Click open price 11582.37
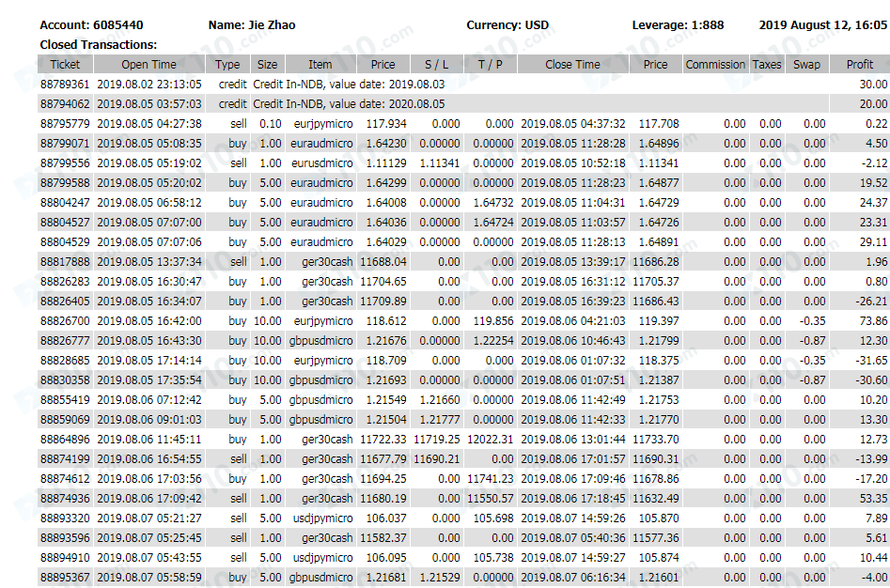This screenshot has width=890, height=588. click(383, 538)
